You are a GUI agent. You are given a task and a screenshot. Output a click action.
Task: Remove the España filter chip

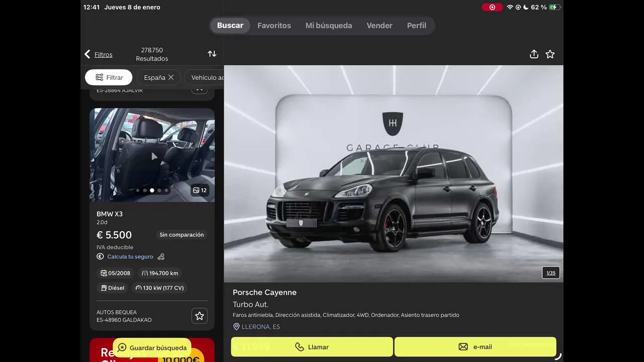click(x=171, y=77)
